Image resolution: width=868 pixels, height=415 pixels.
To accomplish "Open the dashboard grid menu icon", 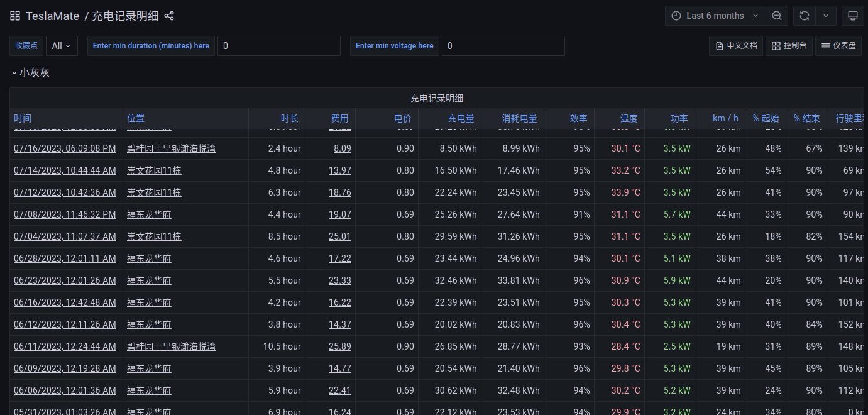I will point(15,16).
